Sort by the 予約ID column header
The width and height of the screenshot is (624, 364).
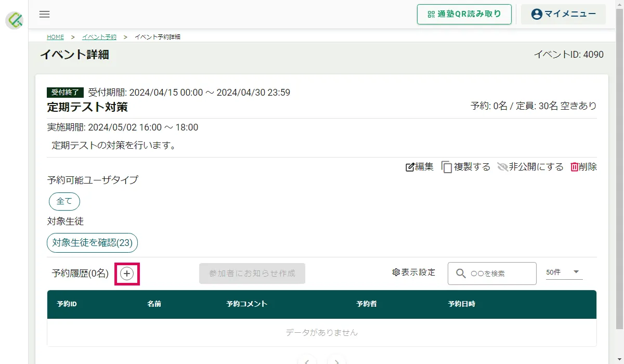67,304
